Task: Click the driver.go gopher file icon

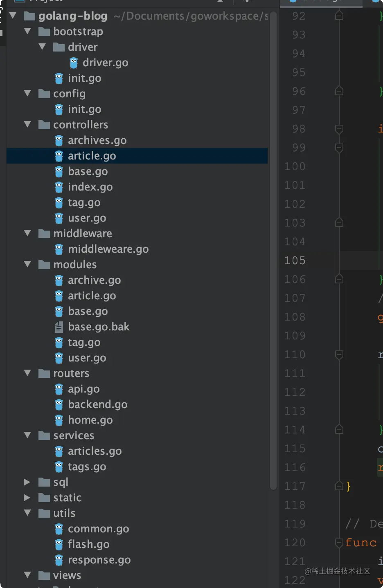Action: [x=74, y=63]
